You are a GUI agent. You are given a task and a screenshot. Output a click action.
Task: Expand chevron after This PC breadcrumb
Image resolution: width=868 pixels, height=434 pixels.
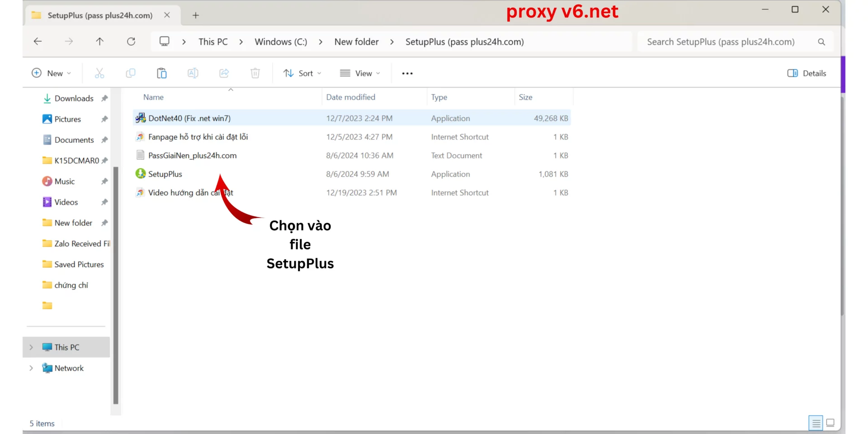coord(241,42)
